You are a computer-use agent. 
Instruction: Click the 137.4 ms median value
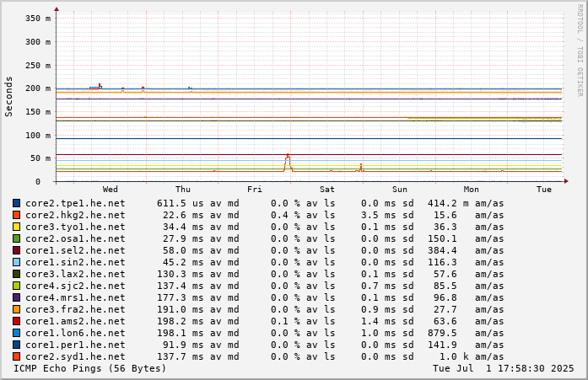click(x=180, y=286)
